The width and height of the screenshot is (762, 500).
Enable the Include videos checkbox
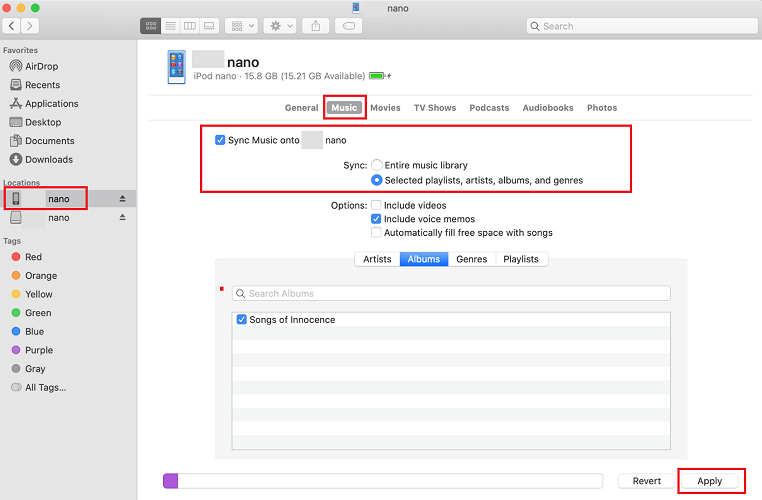tap(376, 205)
